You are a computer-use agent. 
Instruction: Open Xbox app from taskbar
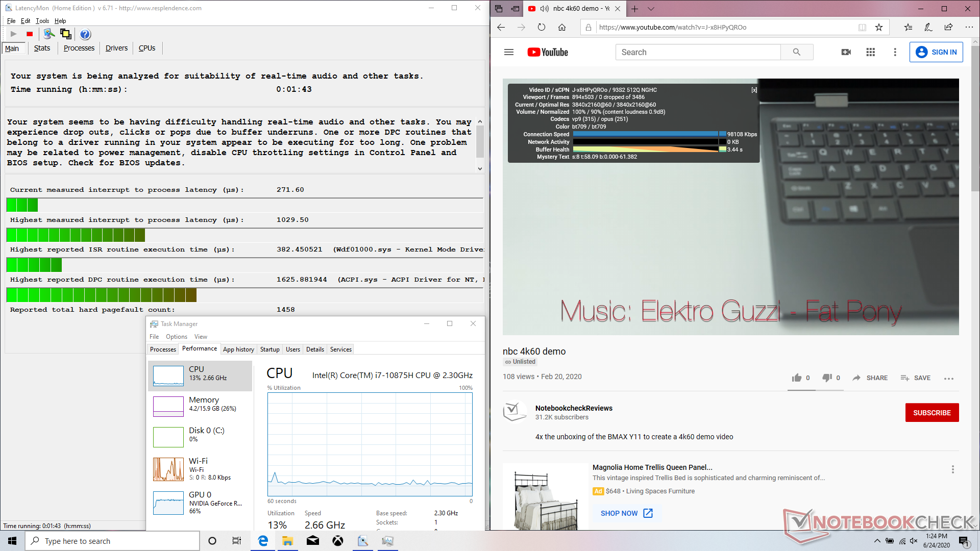337,541
